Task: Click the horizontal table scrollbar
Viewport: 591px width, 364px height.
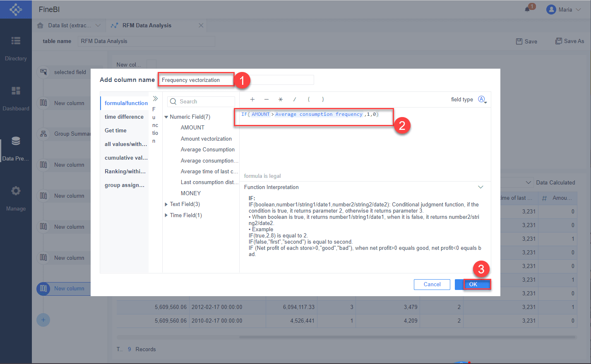Action: click(407, 337)
